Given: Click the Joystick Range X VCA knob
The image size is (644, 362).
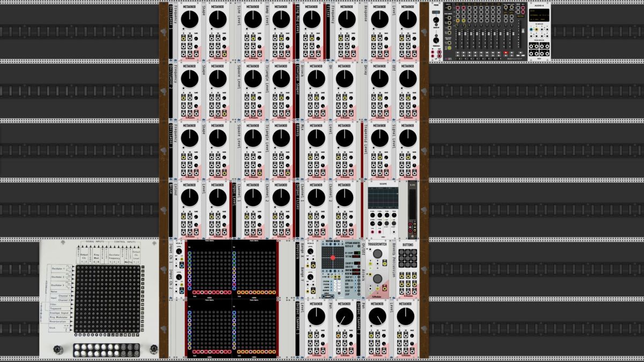Looking at the screenshot, I should point(310,252).
